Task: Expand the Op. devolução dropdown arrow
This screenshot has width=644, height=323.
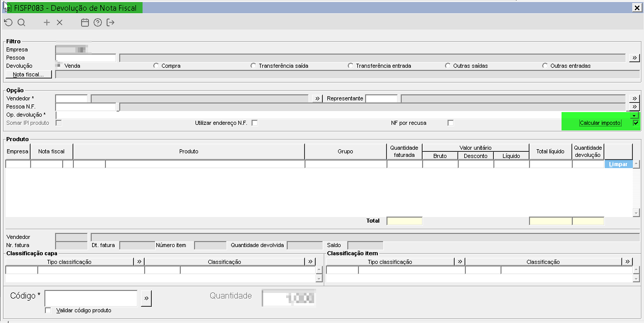Action: point(634,115)
